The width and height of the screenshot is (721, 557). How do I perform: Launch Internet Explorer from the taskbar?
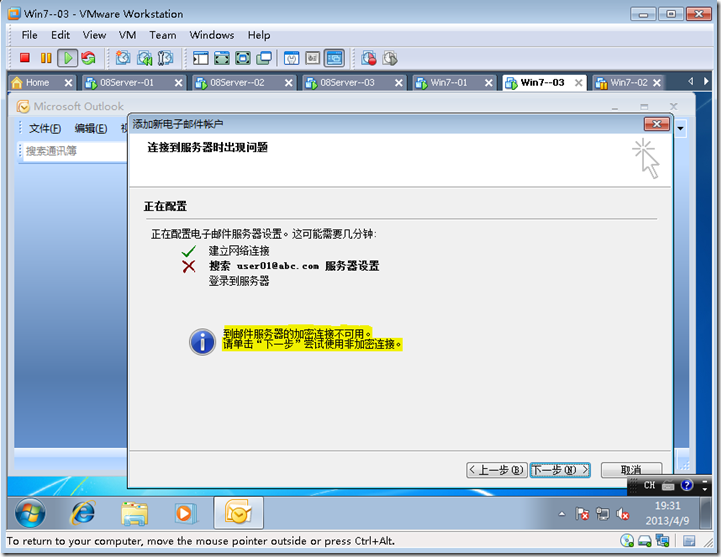[83, 512]
